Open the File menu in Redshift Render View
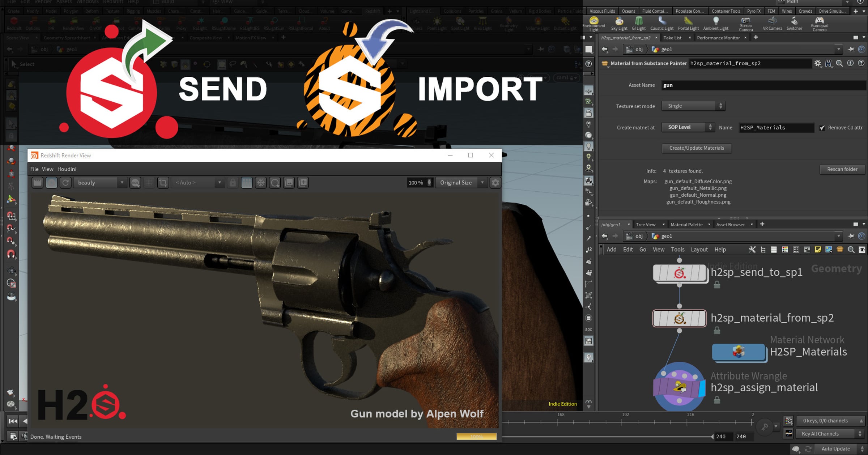The image size is (868, 455). [34, 169]
